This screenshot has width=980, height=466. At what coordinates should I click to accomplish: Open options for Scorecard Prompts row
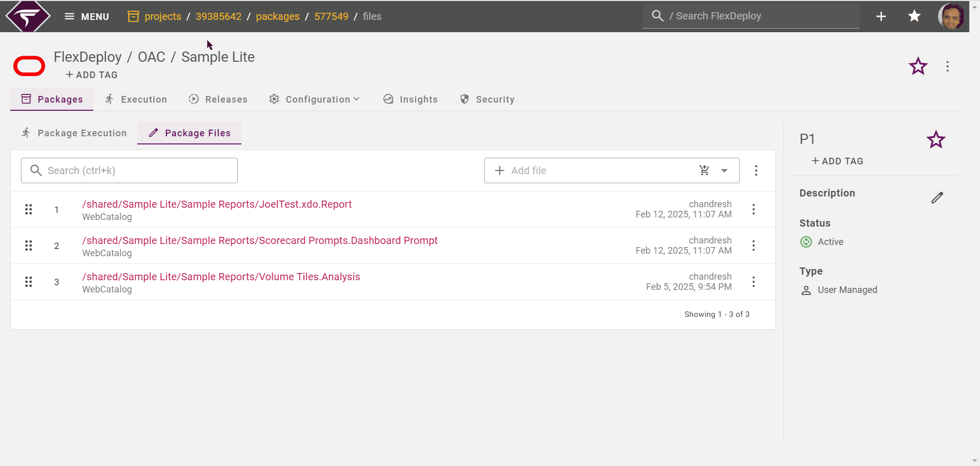[753, 246]
